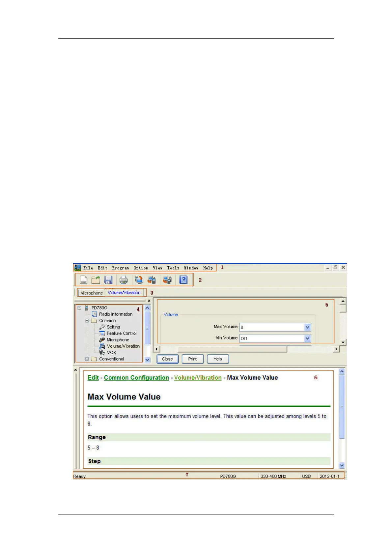Screen dimensions: 392x555
Task: Click settings pane scroll up arrow
Action: [x=343, y=301]
